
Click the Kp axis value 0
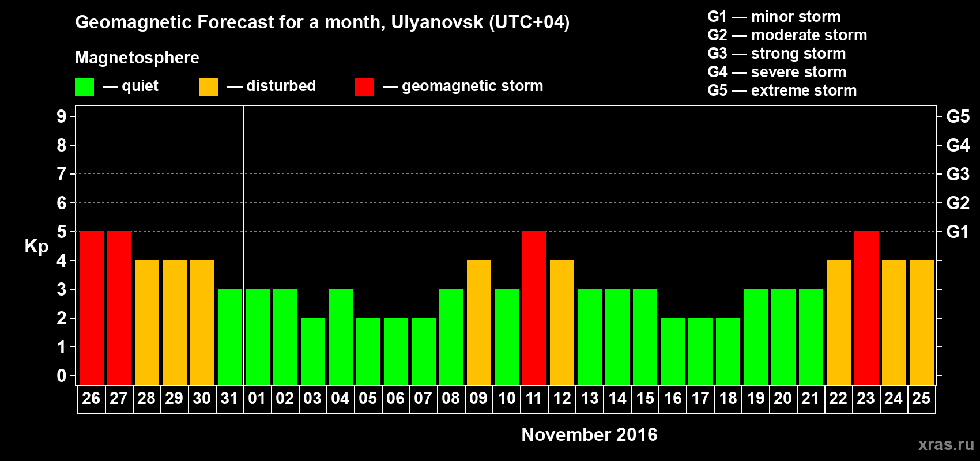pos(62,376)
